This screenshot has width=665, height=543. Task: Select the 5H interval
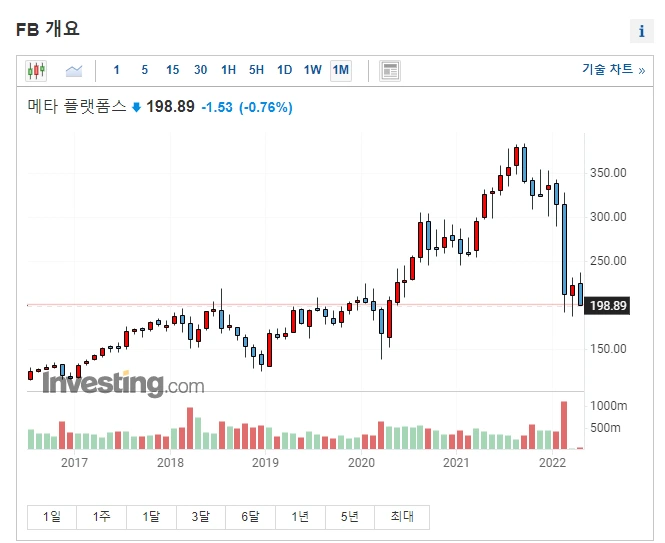point(257,70)
